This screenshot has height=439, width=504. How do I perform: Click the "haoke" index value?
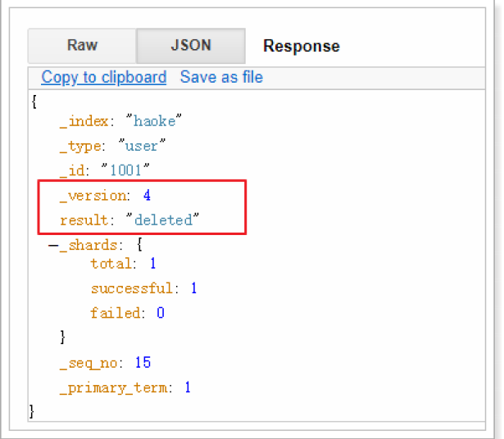[152, 121]
